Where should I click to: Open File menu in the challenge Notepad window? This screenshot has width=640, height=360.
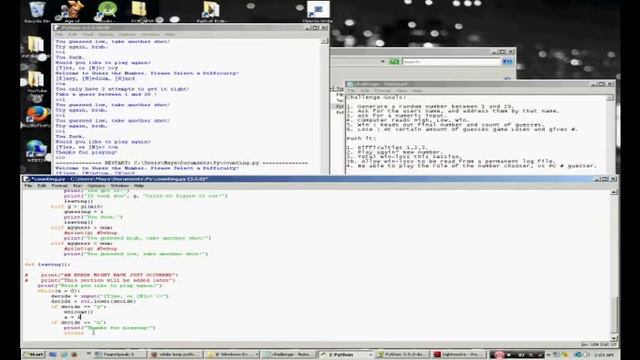351,91
